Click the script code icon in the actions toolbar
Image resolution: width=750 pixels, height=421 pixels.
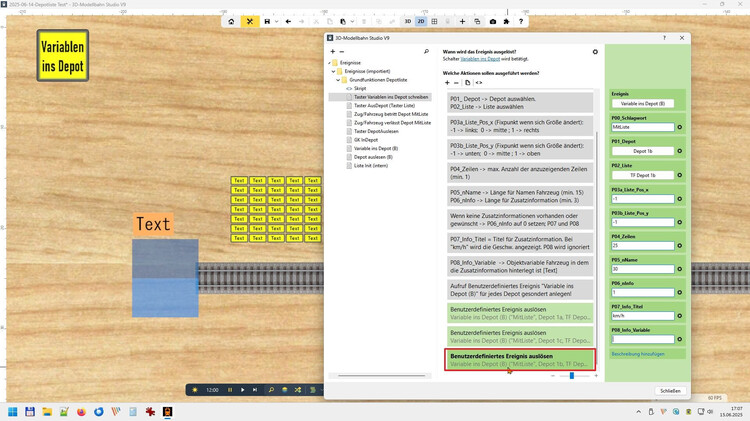479,82
